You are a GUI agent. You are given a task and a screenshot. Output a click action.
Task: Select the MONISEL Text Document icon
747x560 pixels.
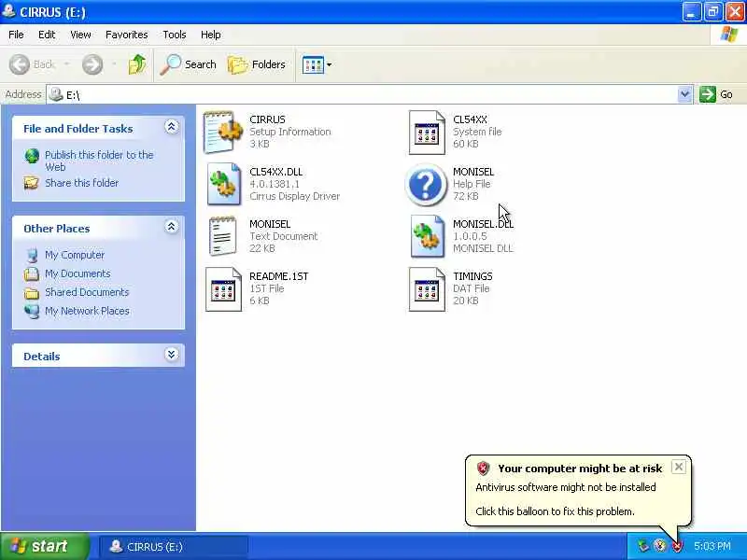[x=222, y=236]
